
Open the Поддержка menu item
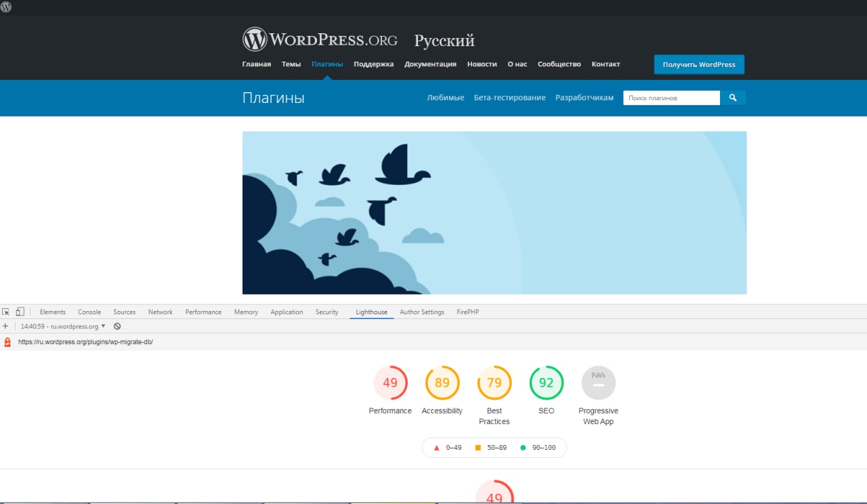click(x=373, y=64)
